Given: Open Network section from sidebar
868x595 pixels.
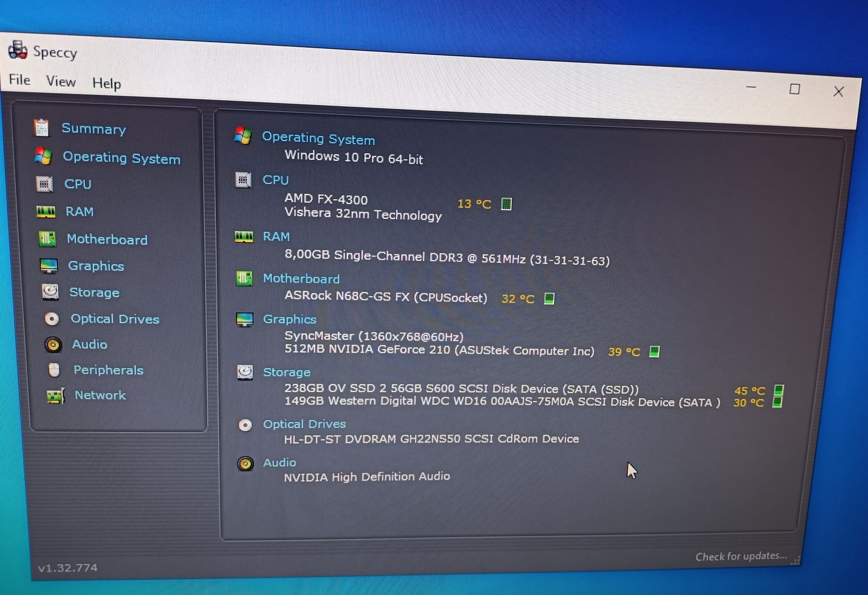Looking at the screenshot, I should (x=100, y=395).
